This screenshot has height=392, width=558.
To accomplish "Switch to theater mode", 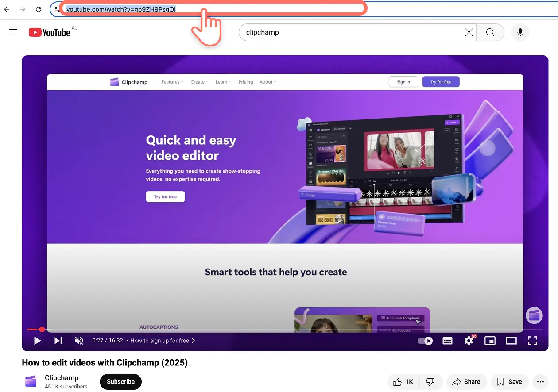I will coord(511,341).
